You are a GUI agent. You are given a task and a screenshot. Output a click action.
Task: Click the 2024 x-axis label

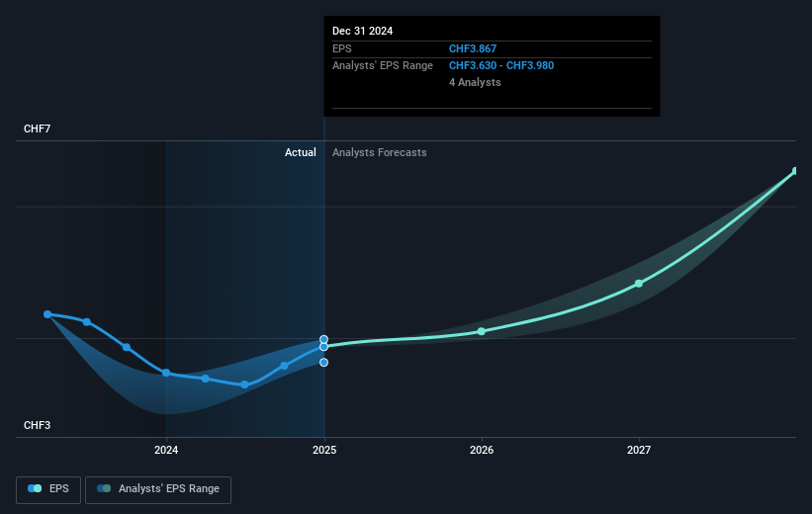(x=166, y=450)
